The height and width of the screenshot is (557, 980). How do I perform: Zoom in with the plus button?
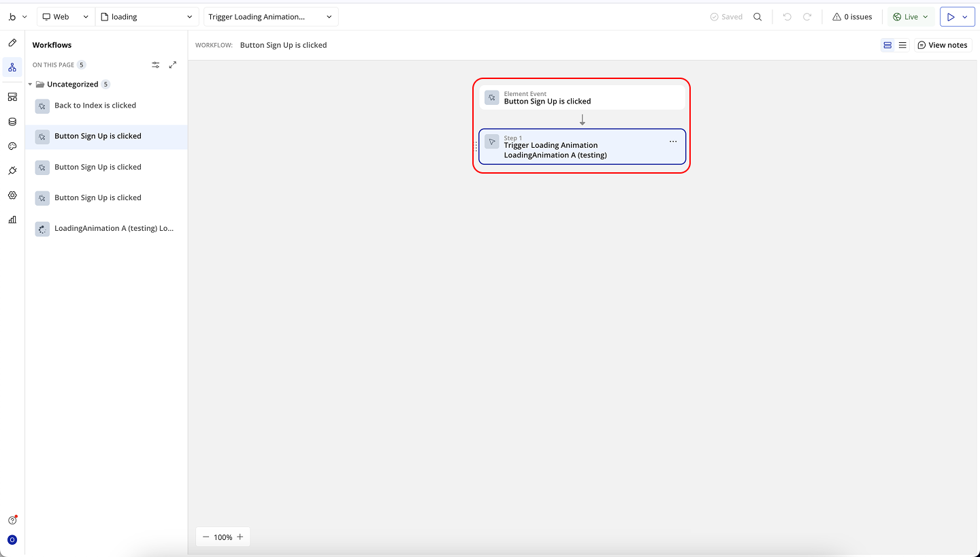click(240, 537)
